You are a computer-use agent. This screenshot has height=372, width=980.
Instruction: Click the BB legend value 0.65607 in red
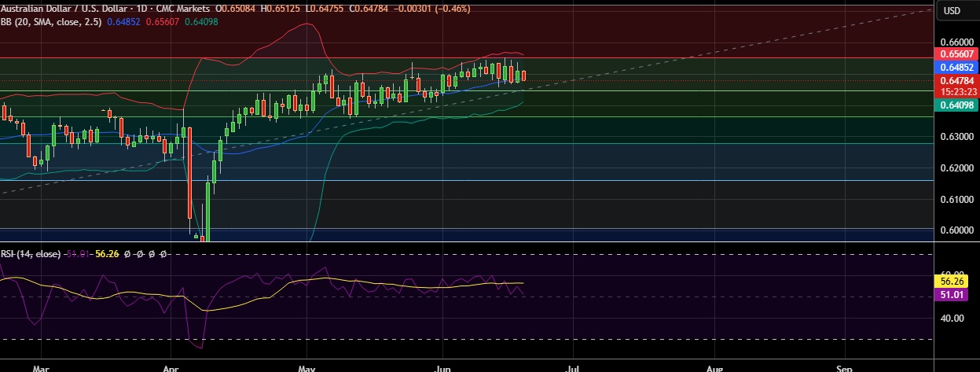pos(163,22)
